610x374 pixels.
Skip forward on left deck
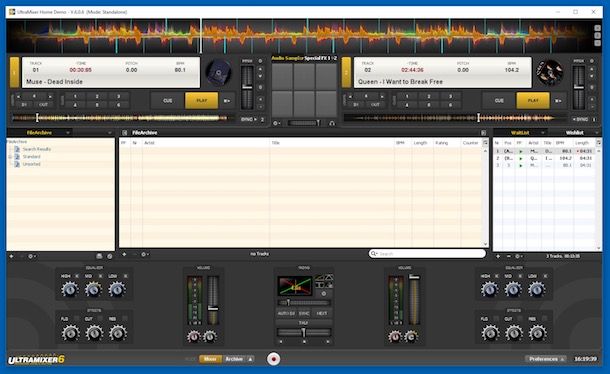[x=227, y=101]
